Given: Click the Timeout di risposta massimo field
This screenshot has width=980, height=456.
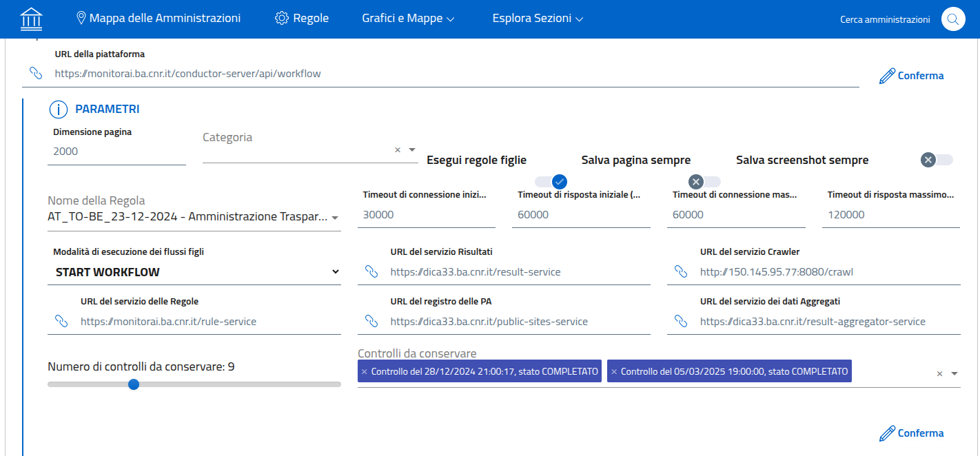Looking at the screenshot, I should [891, 215].
